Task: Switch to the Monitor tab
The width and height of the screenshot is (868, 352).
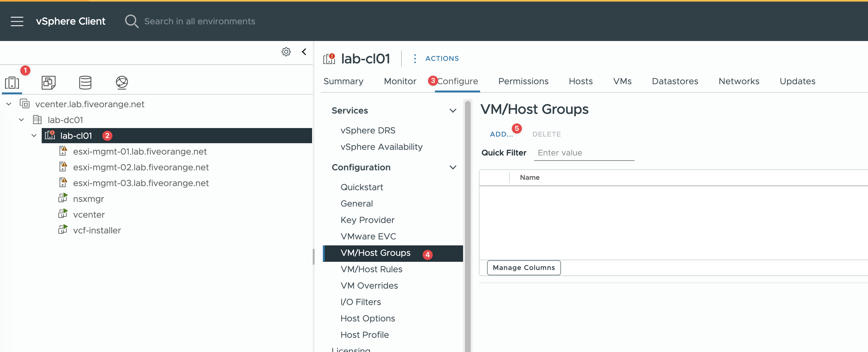Action: point(400,81)
